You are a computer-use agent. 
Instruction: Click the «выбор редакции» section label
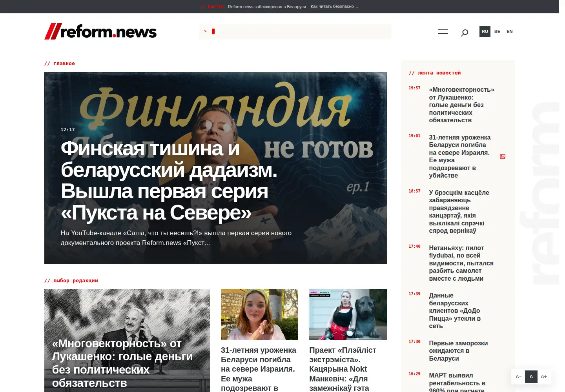(x=71, y=281)
